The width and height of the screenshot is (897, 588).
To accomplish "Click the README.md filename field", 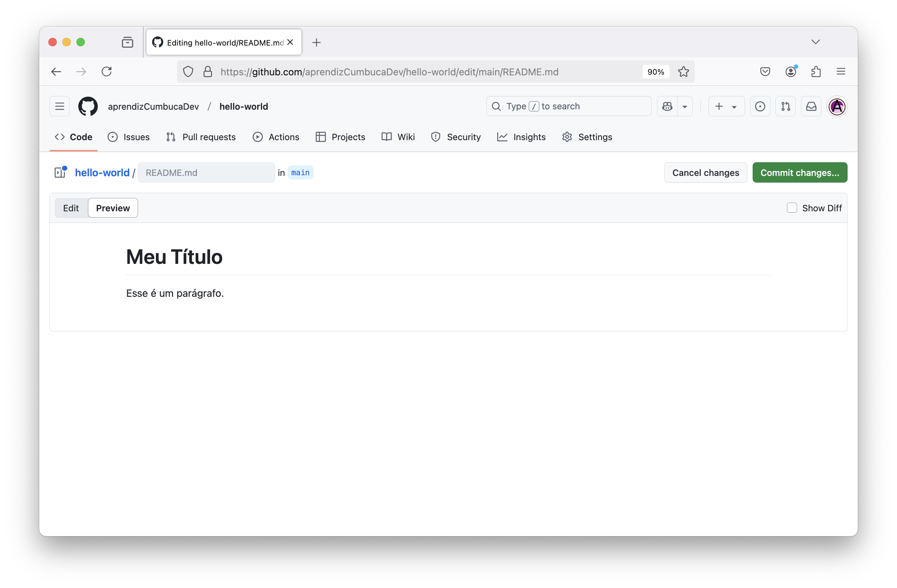I will 206,172.
